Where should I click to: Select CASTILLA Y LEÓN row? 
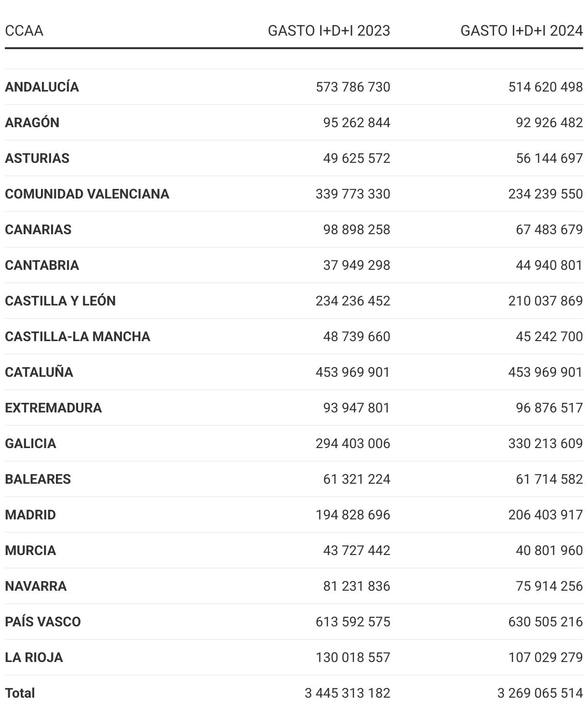tap(60, 301)
